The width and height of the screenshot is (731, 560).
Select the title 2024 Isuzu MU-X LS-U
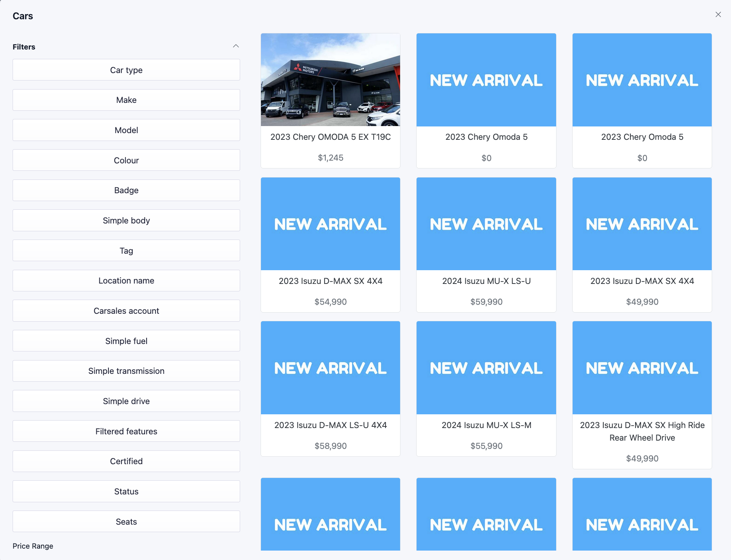click(x=486, y=281)
